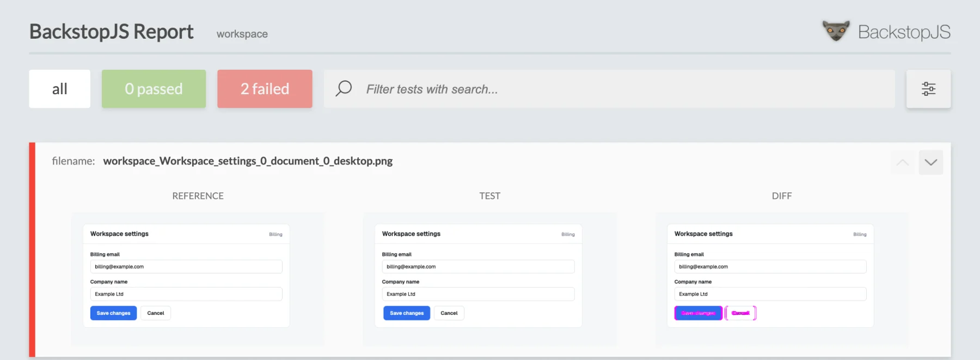This screenshot has height=360, width=980.
Task: Click the 'filename:' label
Action: (x=73, y=161)
